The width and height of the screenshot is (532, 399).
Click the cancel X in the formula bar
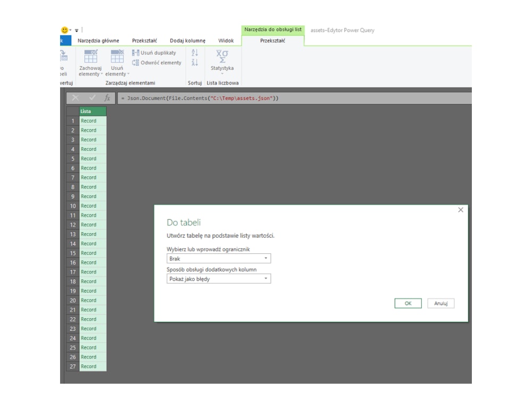(75, 98)
